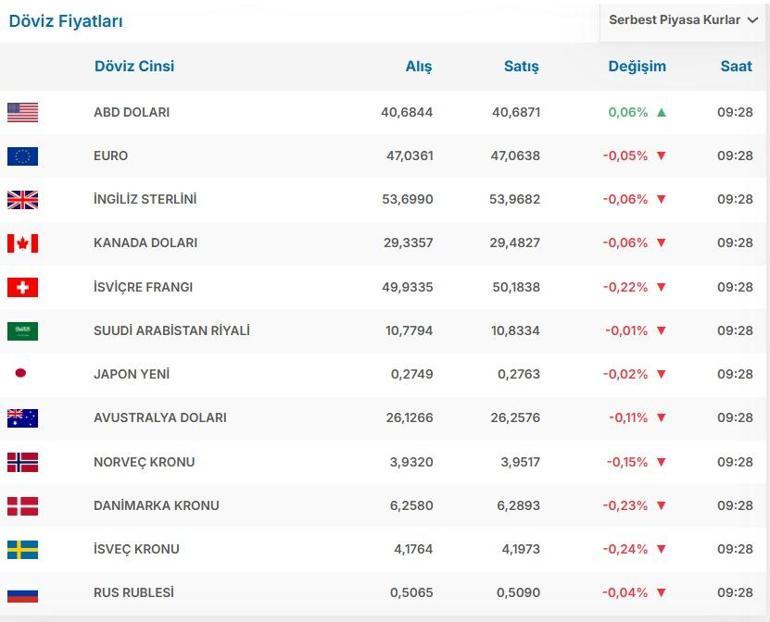Click red down arrow in İngiliz Sterlini row
Viewport: 770px width, 622px height.
(x=661, y=199)
